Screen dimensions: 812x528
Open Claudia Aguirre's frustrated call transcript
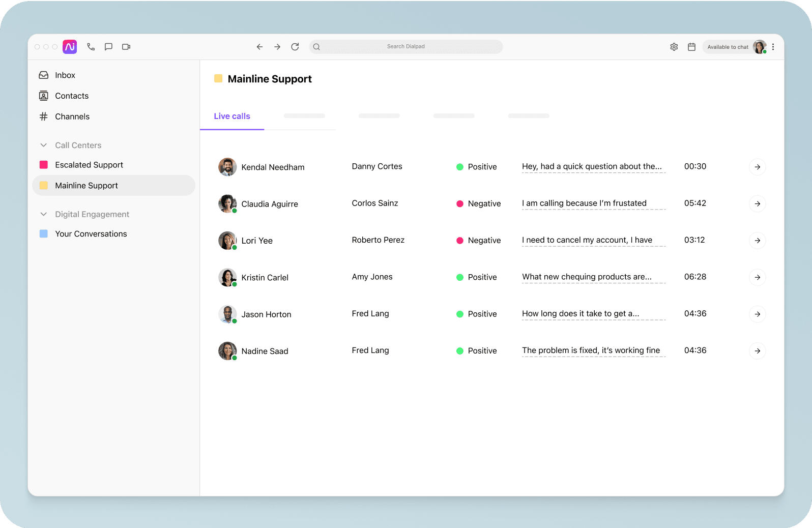pyautogui.click(x=584, y=203)
